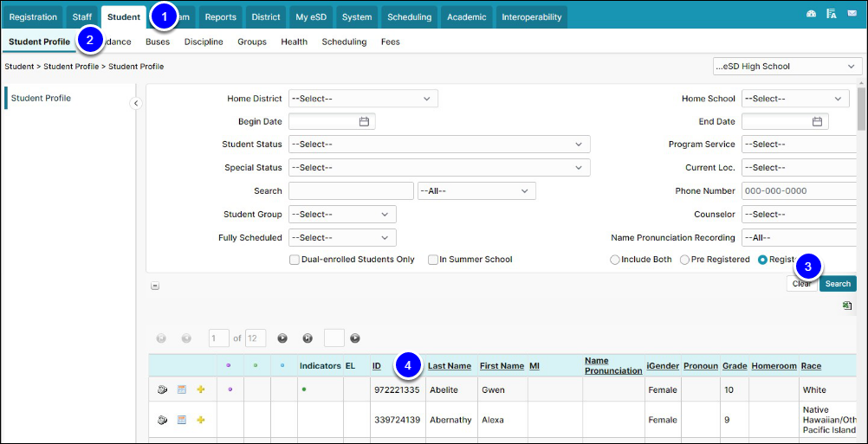Go to the Interoperability tab
Image resolution: width=868 pixels, height=444 pixels.
531,17
